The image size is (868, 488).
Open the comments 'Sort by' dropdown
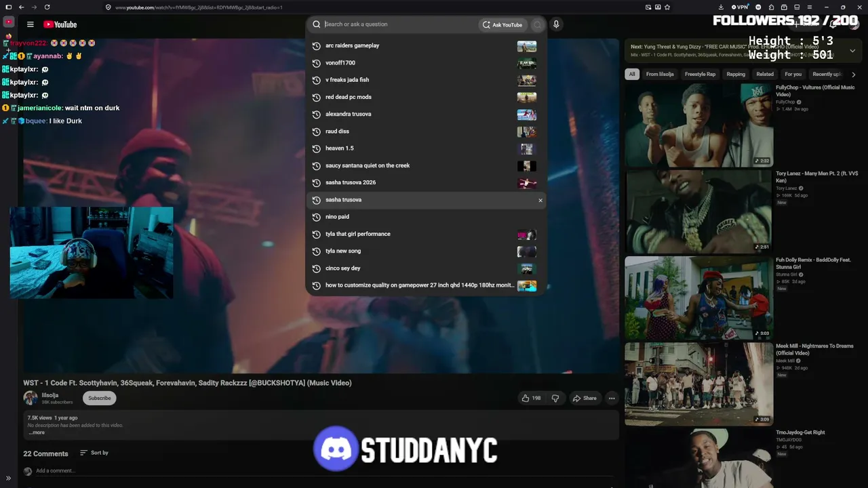[94, 453]
